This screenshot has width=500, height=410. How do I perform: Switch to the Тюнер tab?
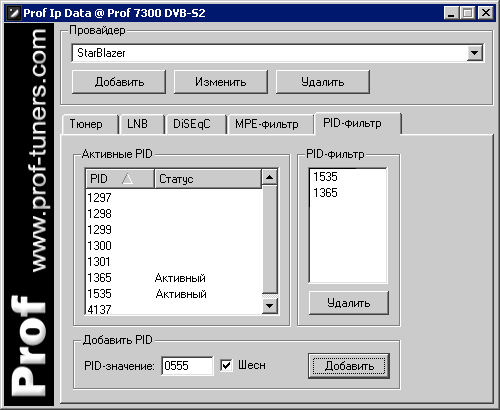coord(86,124)
